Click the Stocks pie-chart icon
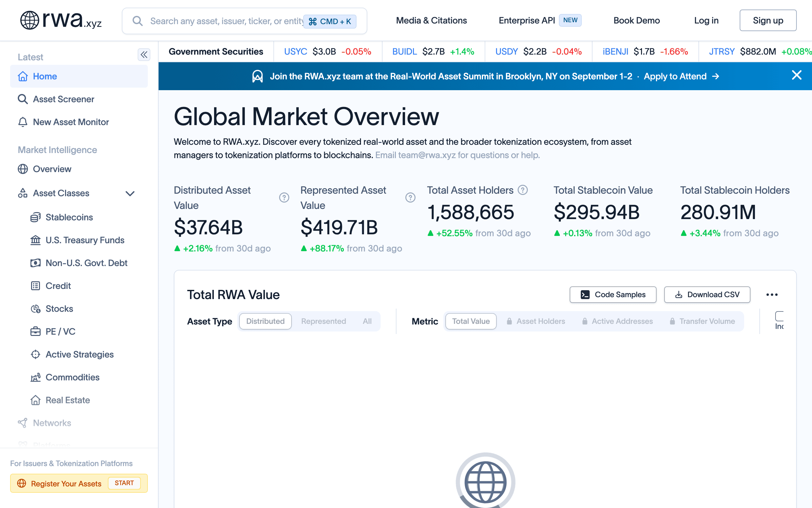Image resolution: width=812 pixels, height=508 pixels. click(36, 309)
